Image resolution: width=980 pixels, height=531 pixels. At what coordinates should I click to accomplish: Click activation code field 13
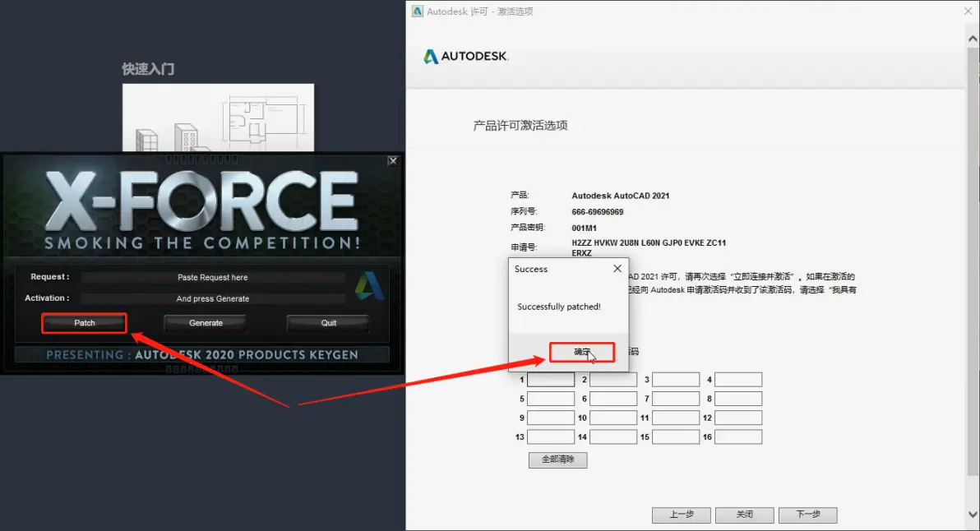tap(551, 436)
